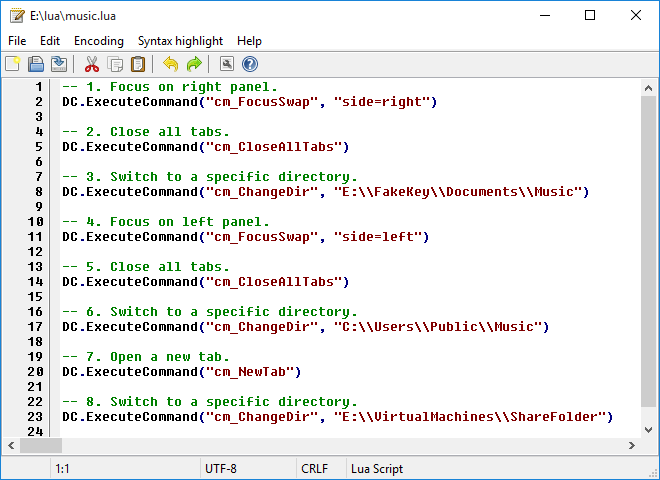660x480 pixels.
Task: Expand the Encoding menu
Action: [99, 41]
